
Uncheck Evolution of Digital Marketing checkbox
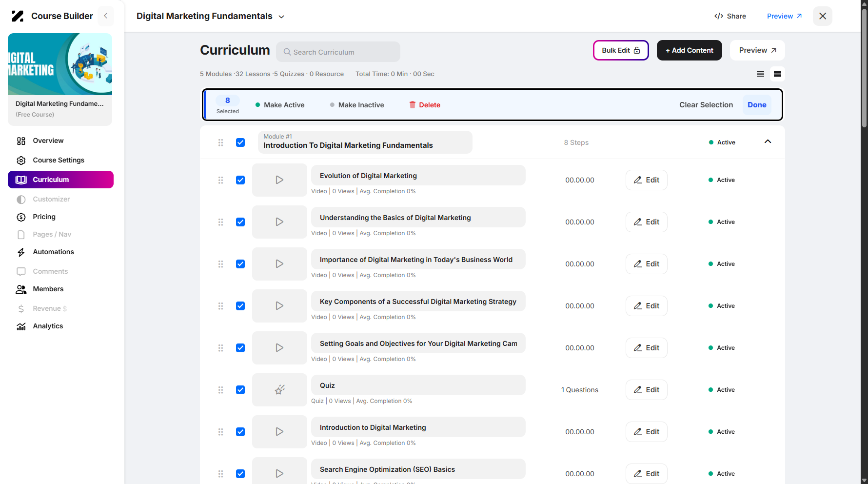click(x=240, y=180)
